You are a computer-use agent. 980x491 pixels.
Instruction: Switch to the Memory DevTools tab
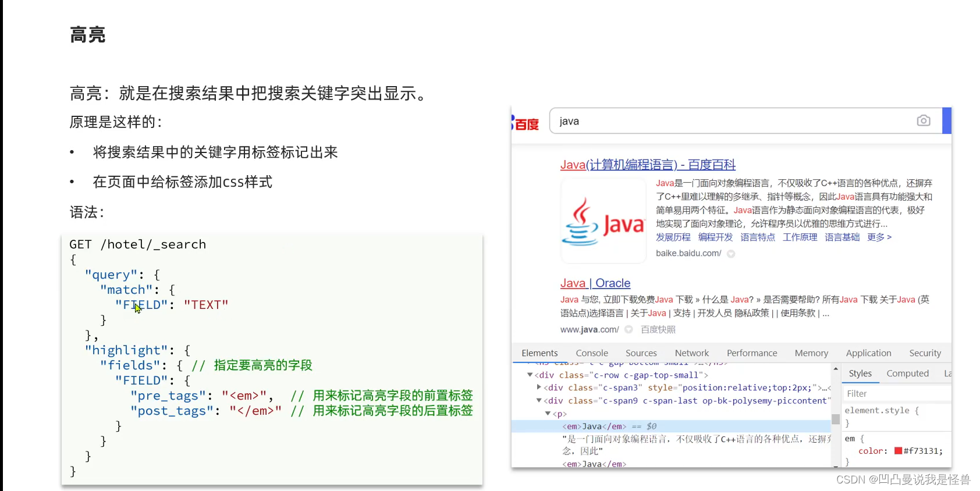pos(811,353)
